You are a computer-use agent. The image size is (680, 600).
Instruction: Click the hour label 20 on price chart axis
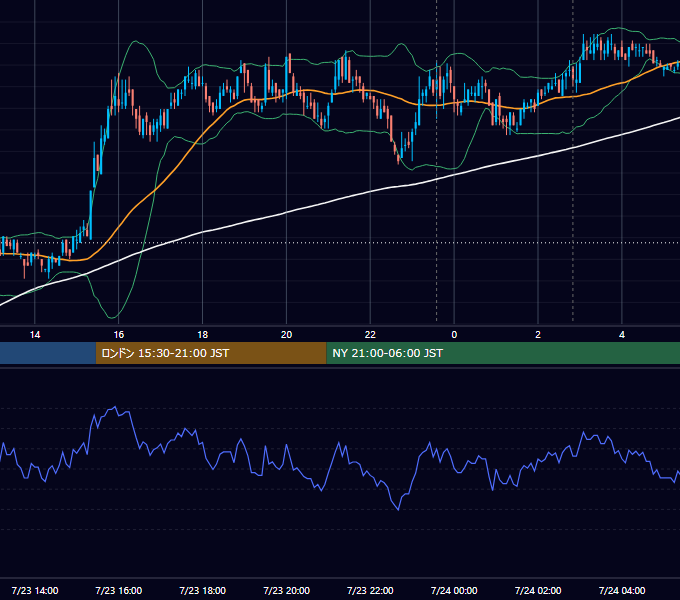coord(286,335)
